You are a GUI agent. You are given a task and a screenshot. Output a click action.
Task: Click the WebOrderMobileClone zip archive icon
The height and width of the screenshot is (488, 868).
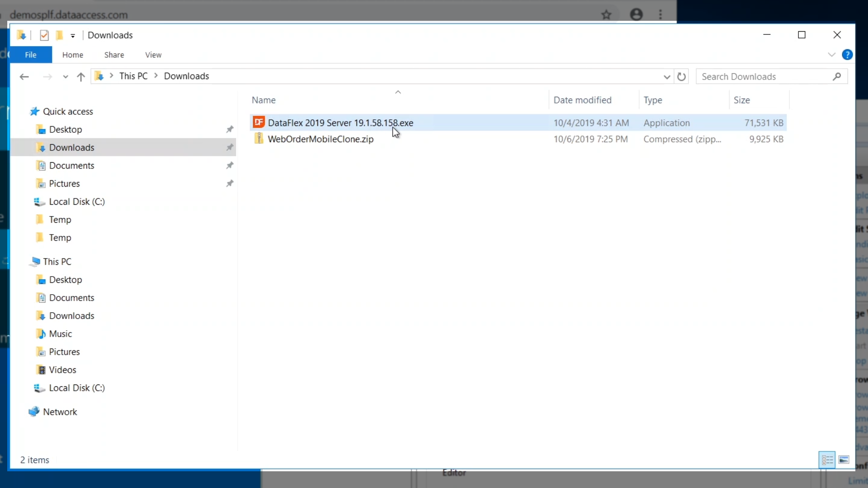click(x=259, y=139)
